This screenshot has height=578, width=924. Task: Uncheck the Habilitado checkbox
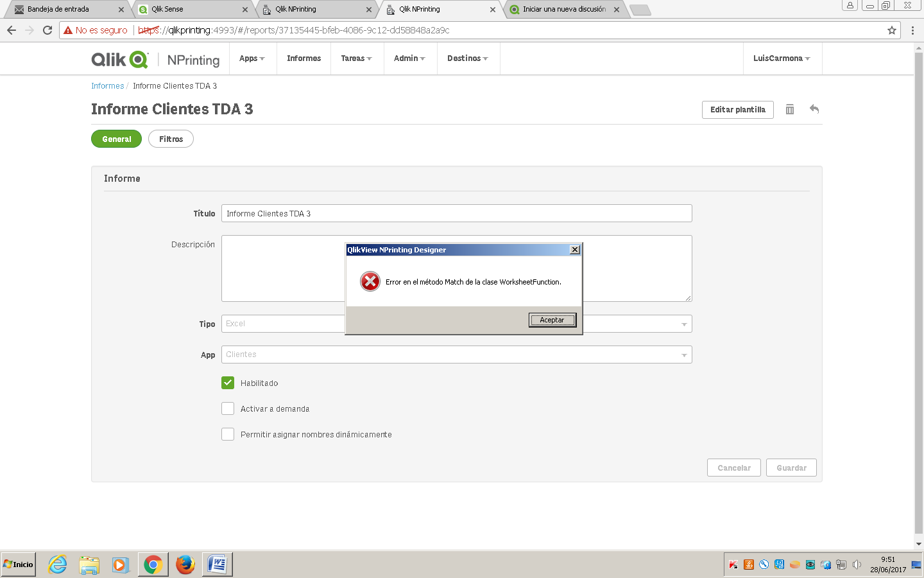228,383
